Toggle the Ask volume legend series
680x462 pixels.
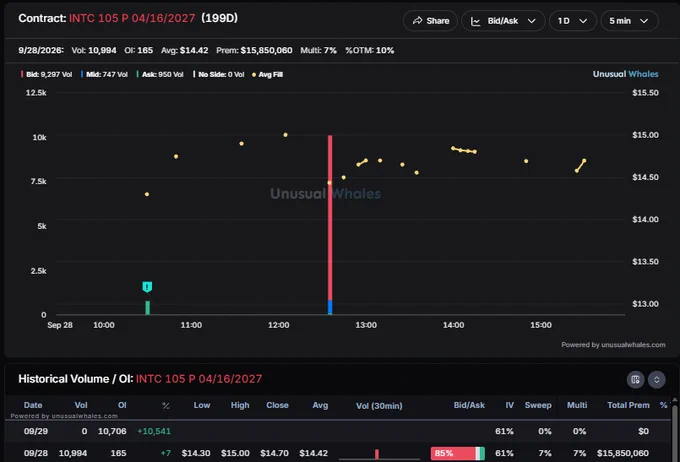coord(160,74)
